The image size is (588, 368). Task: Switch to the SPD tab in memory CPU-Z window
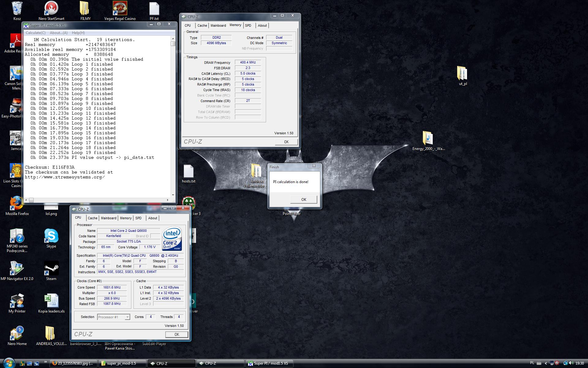[248, 25]
